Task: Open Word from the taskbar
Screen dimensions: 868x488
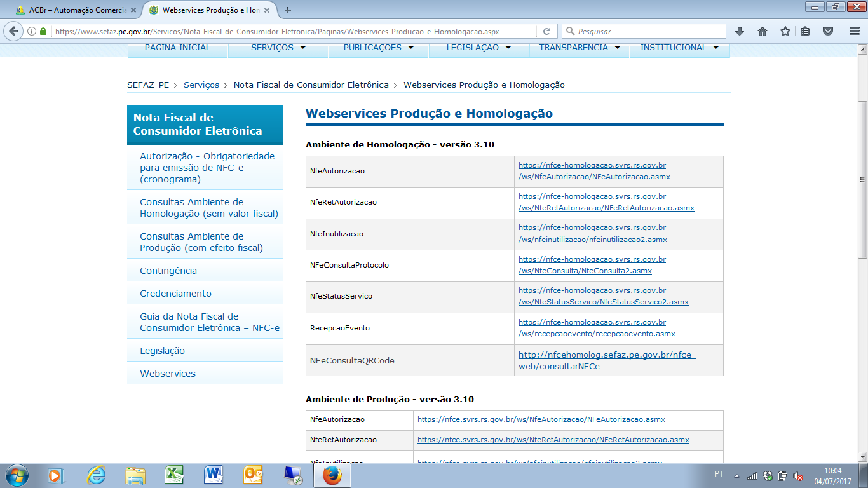Action: click(x=214, y=475)
